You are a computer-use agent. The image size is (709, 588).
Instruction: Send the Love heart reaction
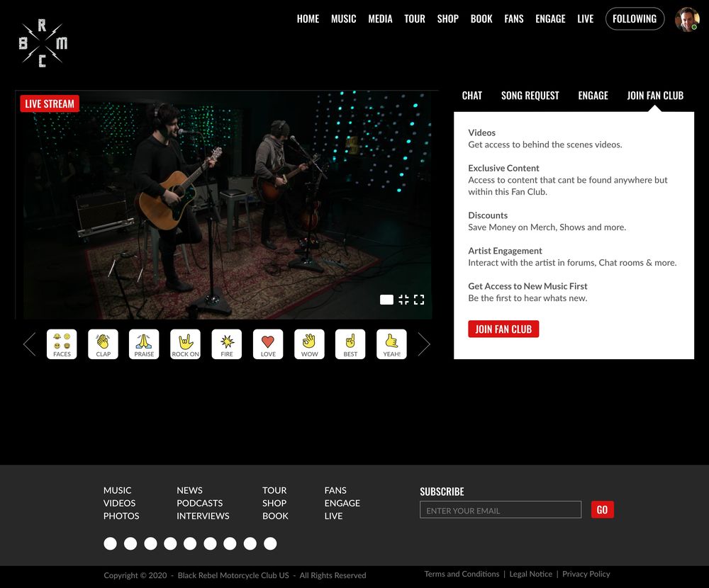268,344
